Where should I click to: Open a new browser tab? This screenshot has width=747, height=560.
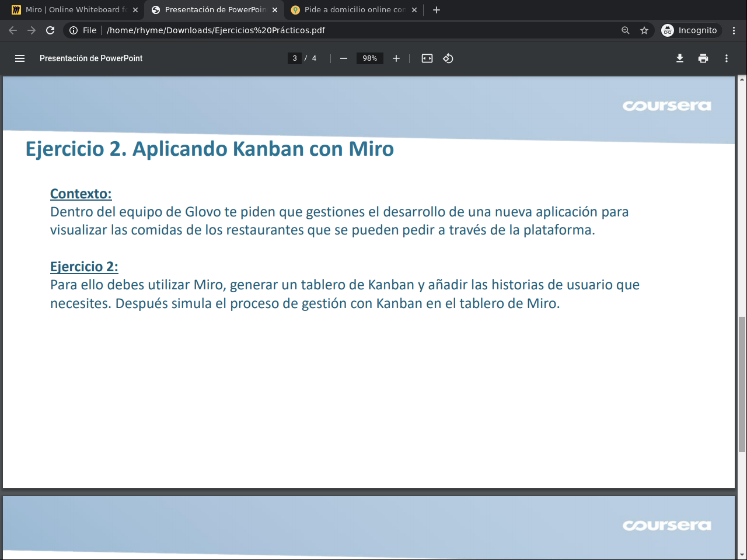click(437, 10)
